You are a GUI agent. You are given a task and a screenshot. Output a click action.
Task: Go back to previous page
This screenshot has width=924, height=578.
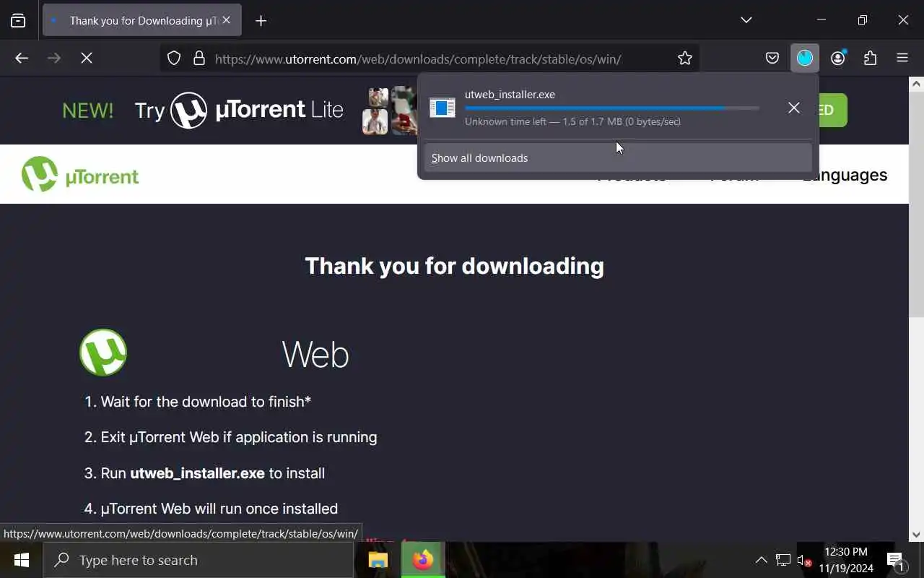point(22,59)
